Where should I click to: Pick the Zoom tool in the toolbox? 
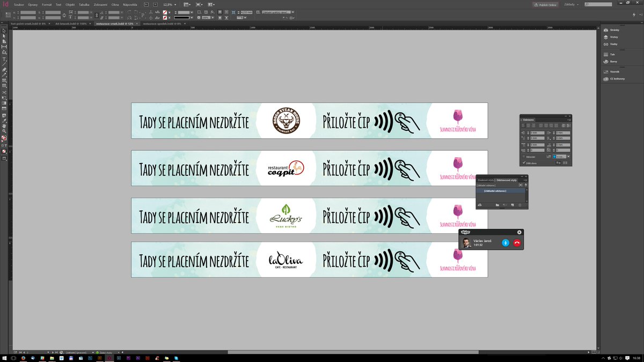pos(4,131)
